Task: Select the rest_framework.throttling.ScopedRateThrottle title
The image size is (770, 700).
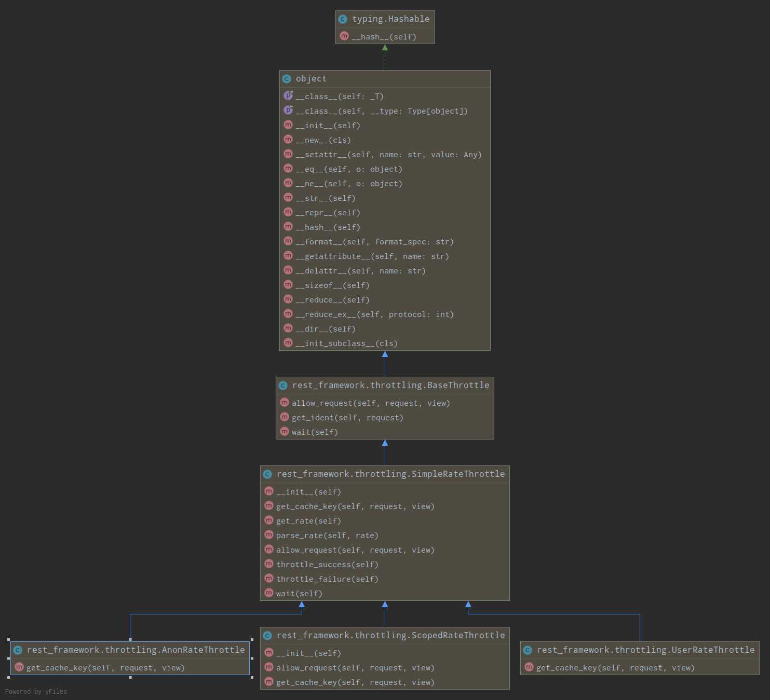Action: tap(390, 636)
